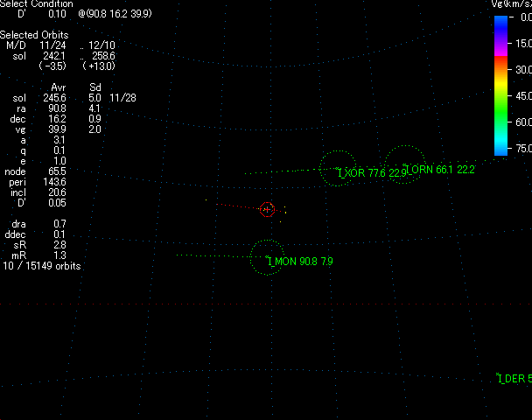Image resolution: width=532 pixels, height=420 pixels.
Task: Click the Selected Orbits heading
Action: [x=35, y=34]
